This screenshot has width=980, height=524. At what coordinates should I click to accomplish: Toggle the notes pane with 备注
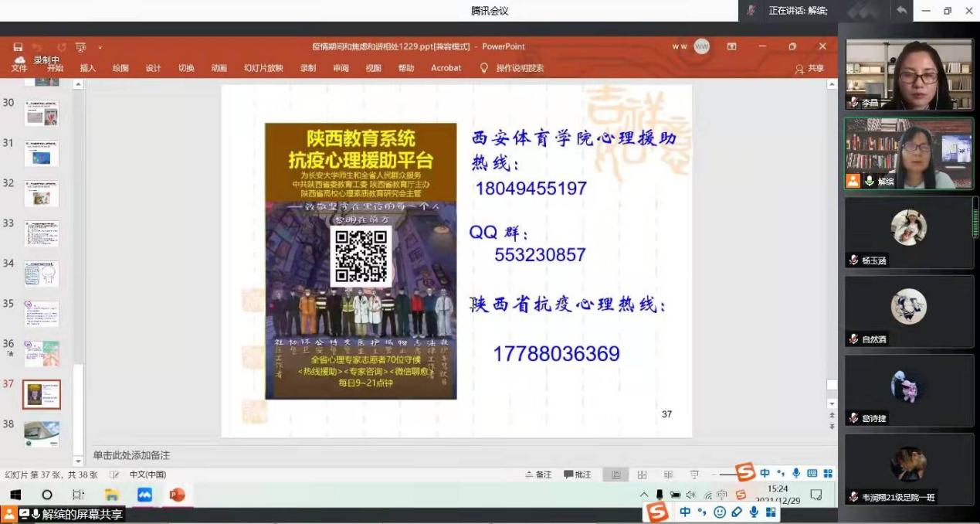click(x=538, y=475)
